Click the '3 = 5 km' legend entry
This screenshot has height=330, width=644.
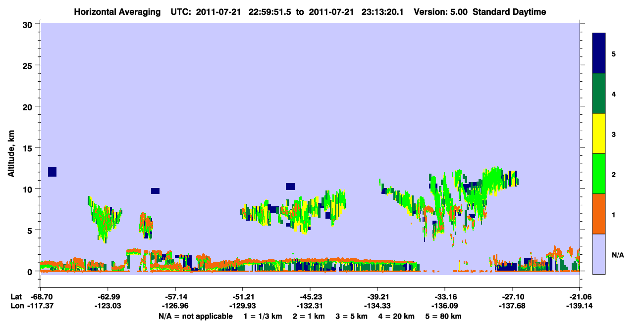352,316
